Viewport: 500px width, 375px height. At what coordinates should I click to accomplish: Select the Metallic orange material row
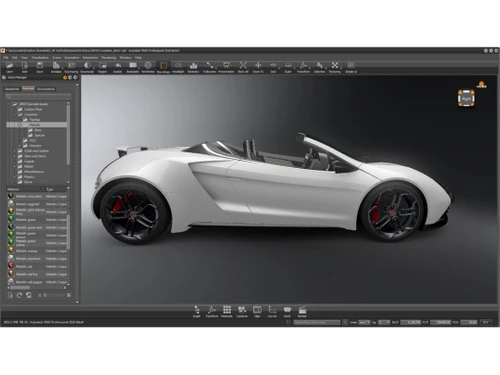[x=37, y=251]
